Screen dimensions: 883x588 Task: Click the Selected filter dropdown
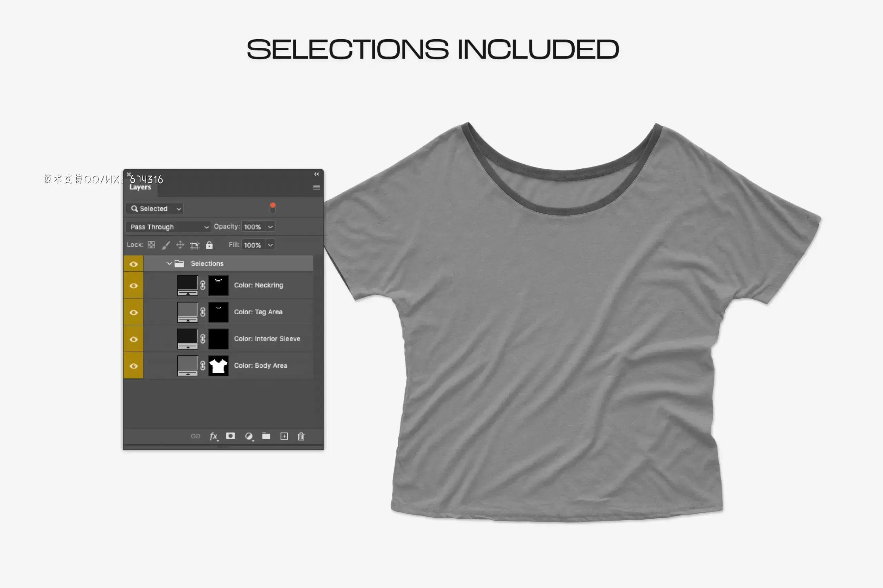(x=156, y=208)
